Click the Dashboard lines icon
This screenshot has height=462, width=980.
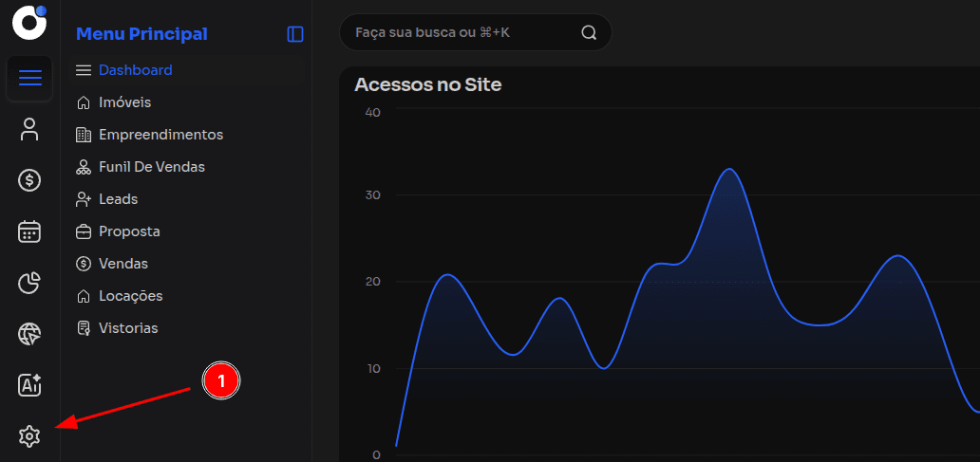(84, 70)
